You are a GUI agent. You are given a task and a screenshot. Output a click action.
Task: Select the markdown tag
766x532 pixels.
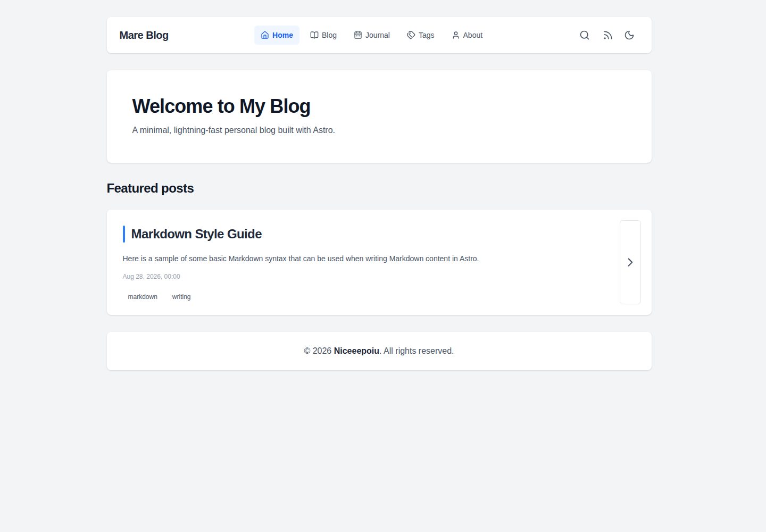[143, 297]
